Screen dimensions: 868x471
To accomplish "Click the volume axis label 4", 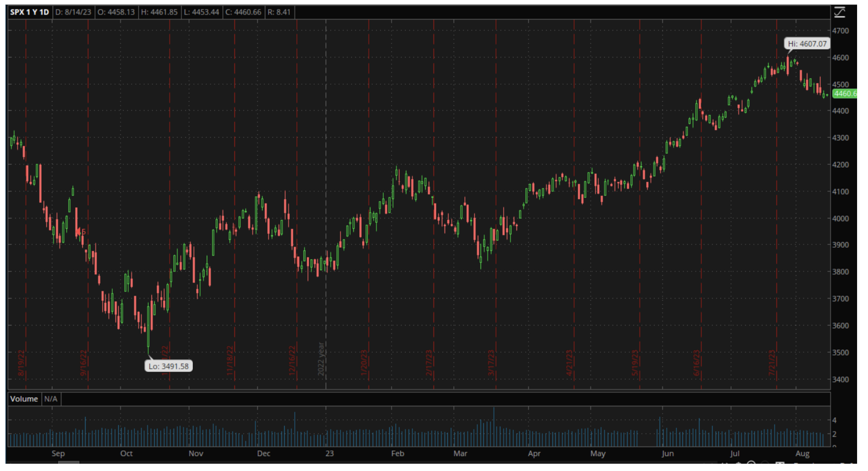I will click(x=834, y=420).
